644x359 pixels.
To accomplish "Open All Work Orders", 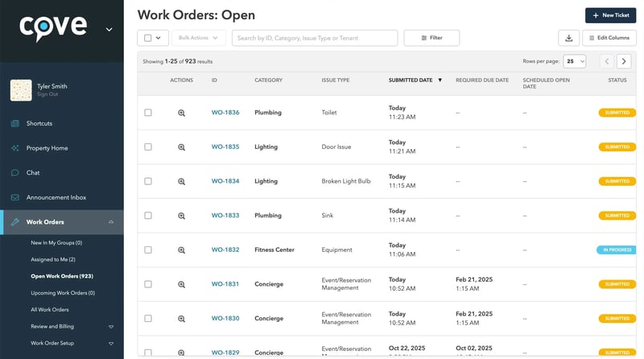I will click(50, 310).
